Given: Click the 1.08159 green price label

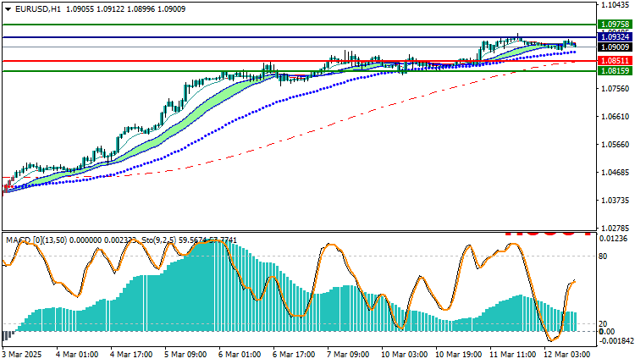Looking at the screenshot, I should tap(616, 71).
